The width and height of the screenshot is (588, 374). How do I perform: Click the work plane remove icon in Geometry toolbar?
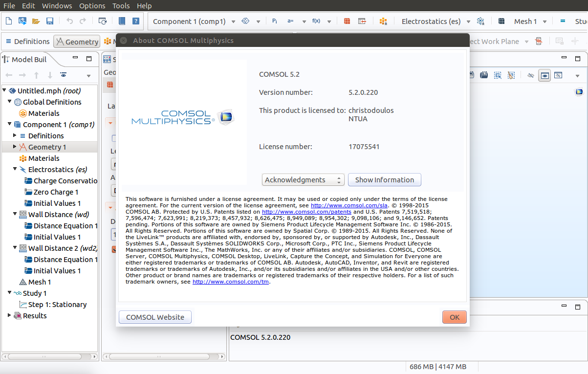(x=539, y=41)
